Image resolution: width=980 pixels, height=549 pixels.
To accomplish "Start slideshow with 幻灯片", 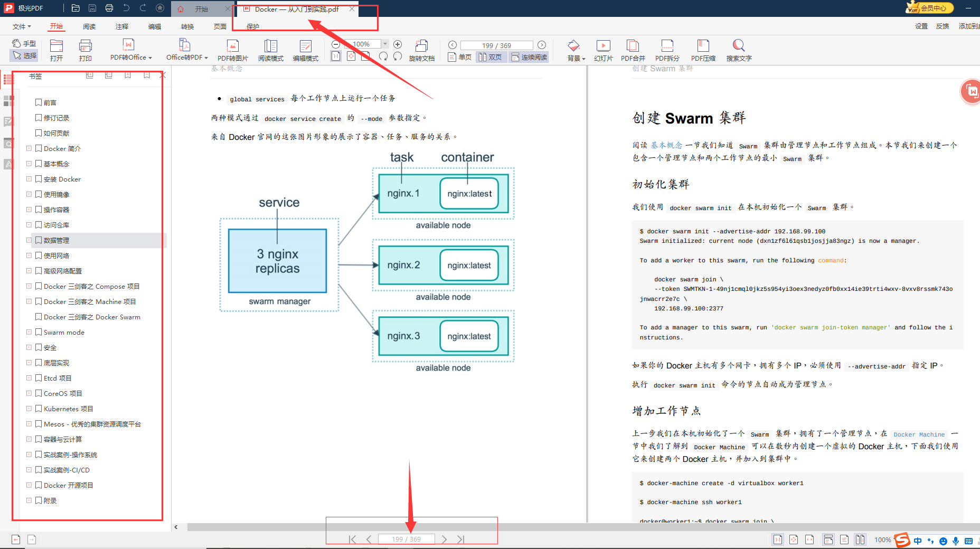I will pos(604,51).
